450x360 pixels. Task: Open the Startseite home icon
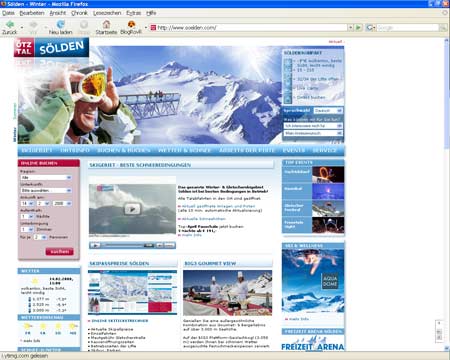point(106,24)
